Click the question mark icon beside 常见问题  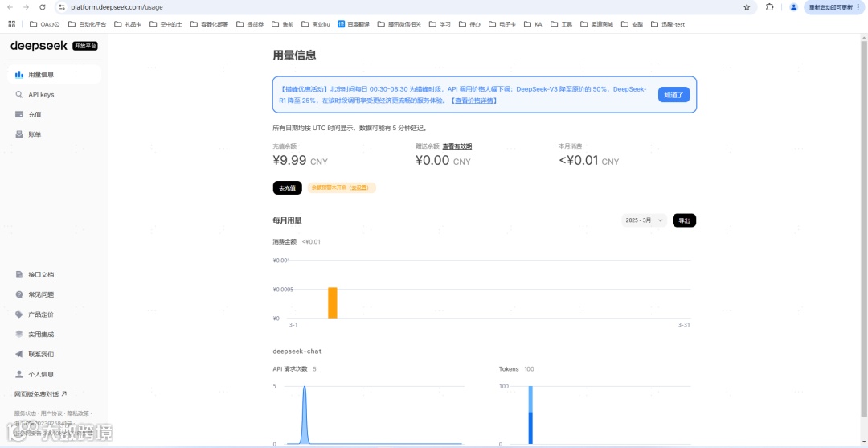pos(18,294)
